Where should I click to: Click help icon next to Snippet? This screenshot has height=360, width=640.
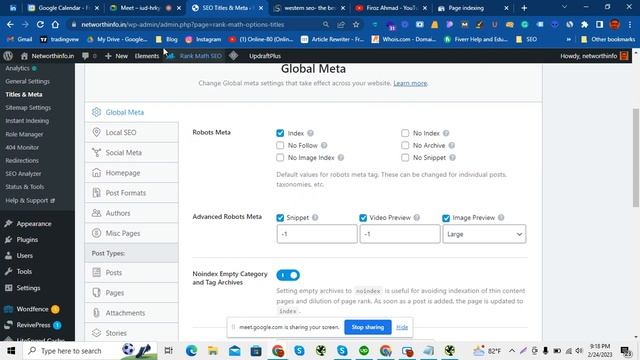[x=315, y=218]
